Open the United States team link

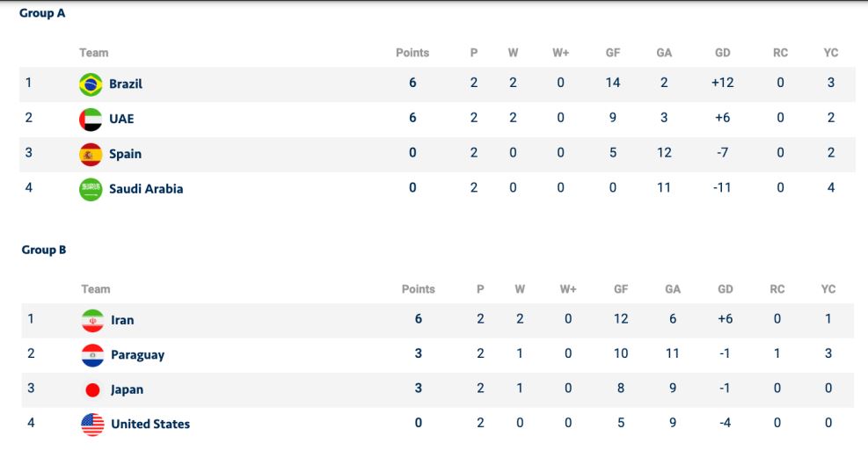(x=150, y=425)
